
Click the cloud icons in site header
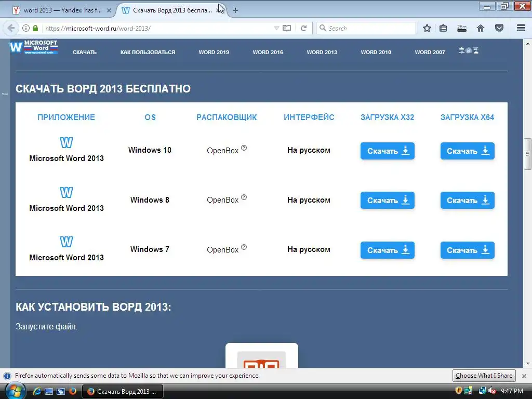click(469, 50)
